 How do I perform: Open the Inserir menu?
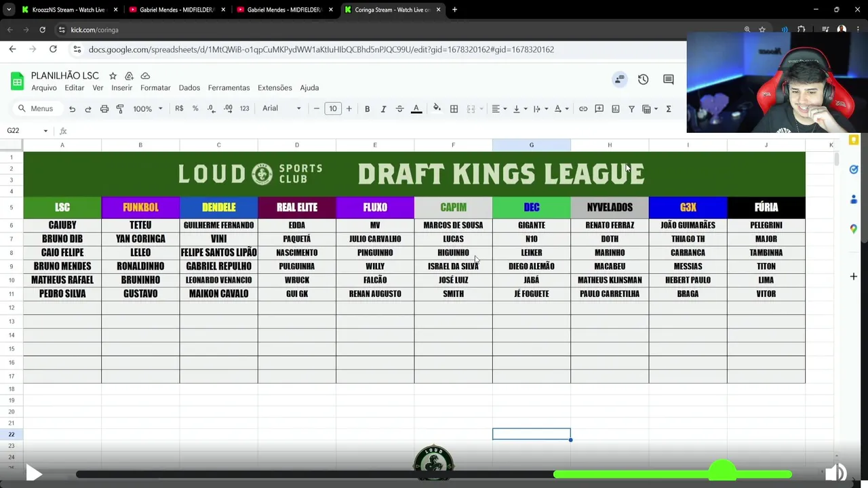[x=122, y=87]
